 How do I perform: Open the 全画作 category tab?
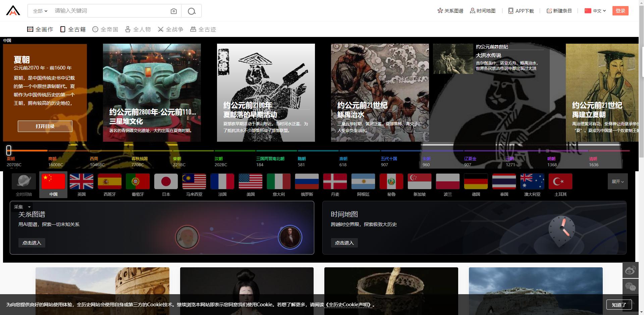(40, 29)
